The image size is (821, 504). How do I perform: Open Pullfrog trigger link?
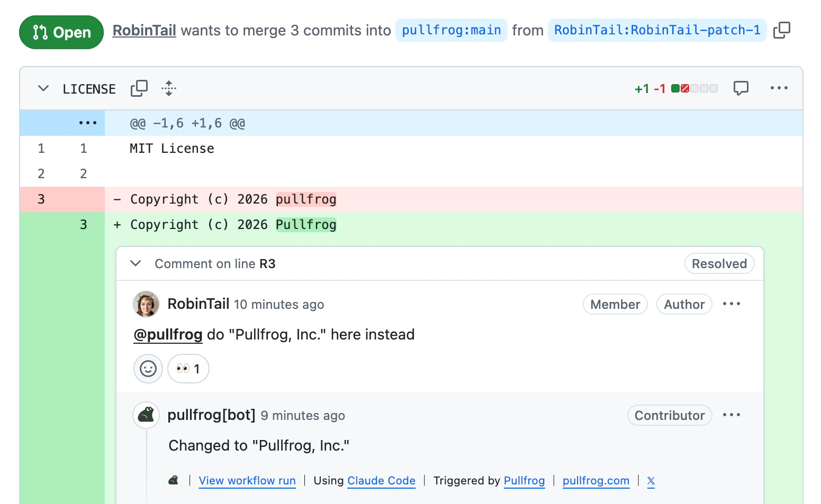[x=524, y=481]
